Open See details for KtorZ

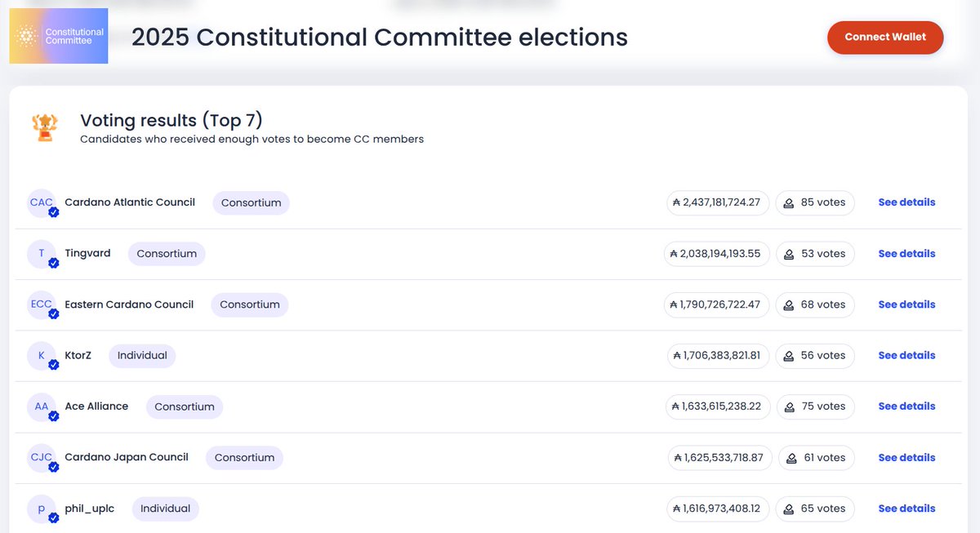tap(906, 356)
